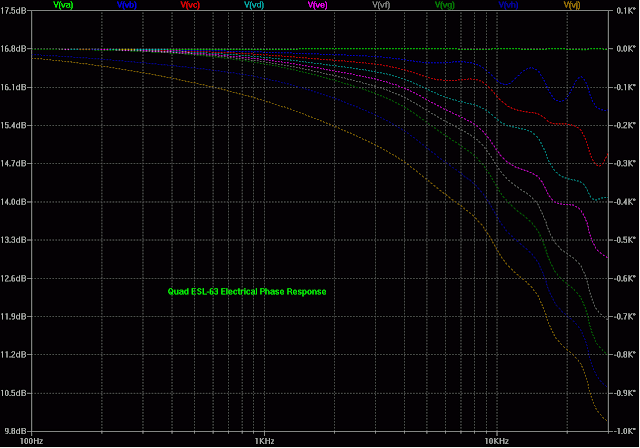Click the 13.3dB left axis label
Screen dimensions: 640x448
coord(13,240)
